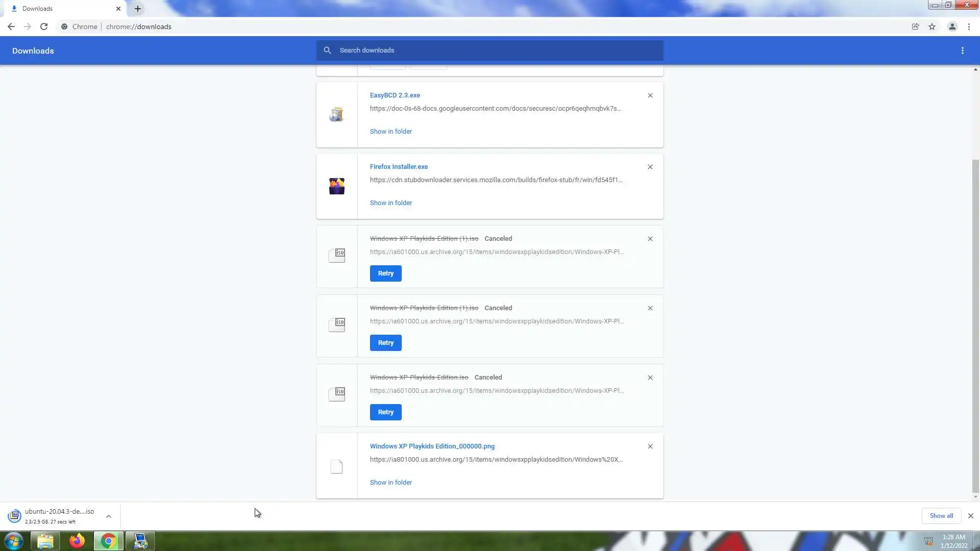Open the Windows XP Playkids Edition_000000.png file link
Viewport: 980px width, 551px height.
[x=432, y=446]
